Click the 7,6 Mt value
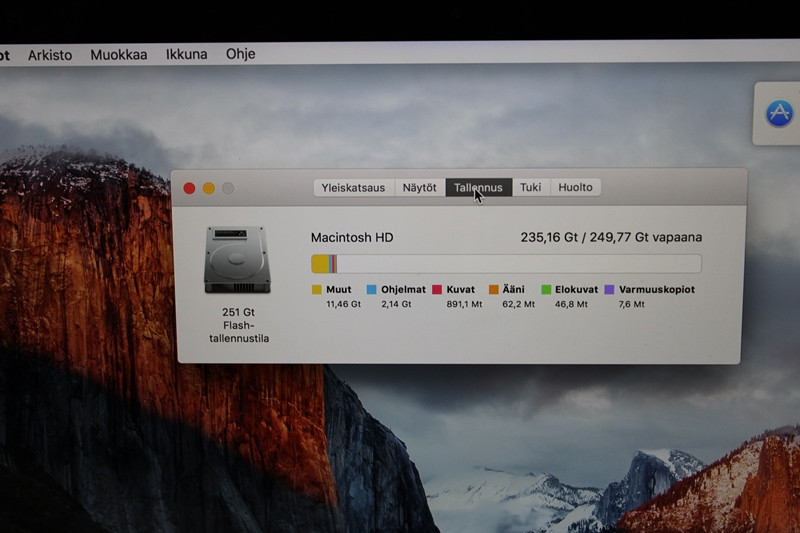This screenshot has height=533, width=800. tap(632, 304)
